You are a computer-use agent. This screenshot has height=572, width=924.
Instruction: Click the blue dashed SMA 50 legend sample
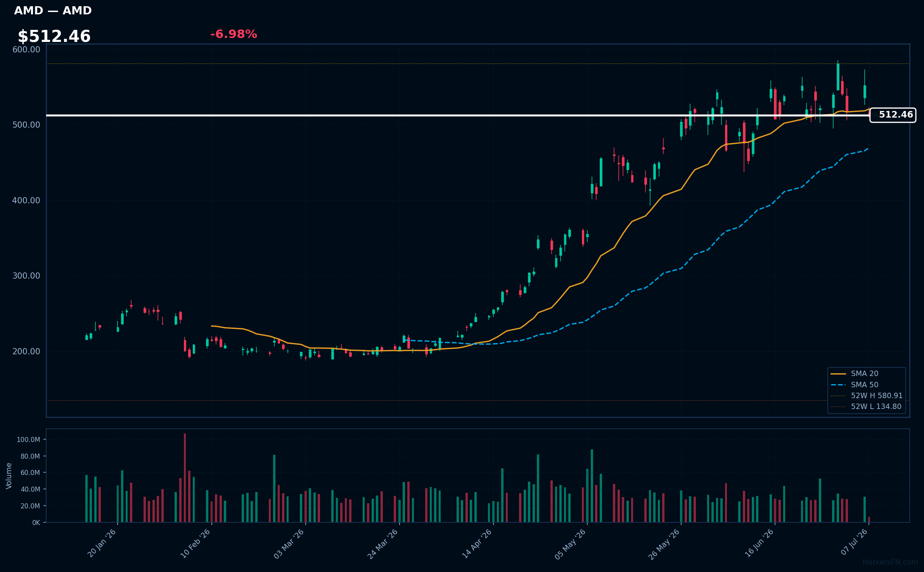click(838, 385)
